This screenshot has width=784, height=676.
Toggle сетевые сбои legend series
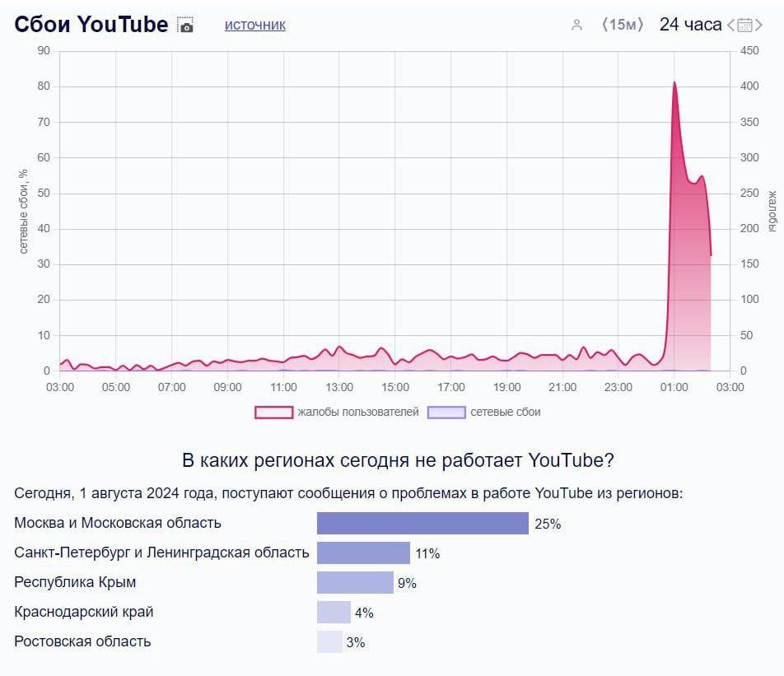coord(505,412)
